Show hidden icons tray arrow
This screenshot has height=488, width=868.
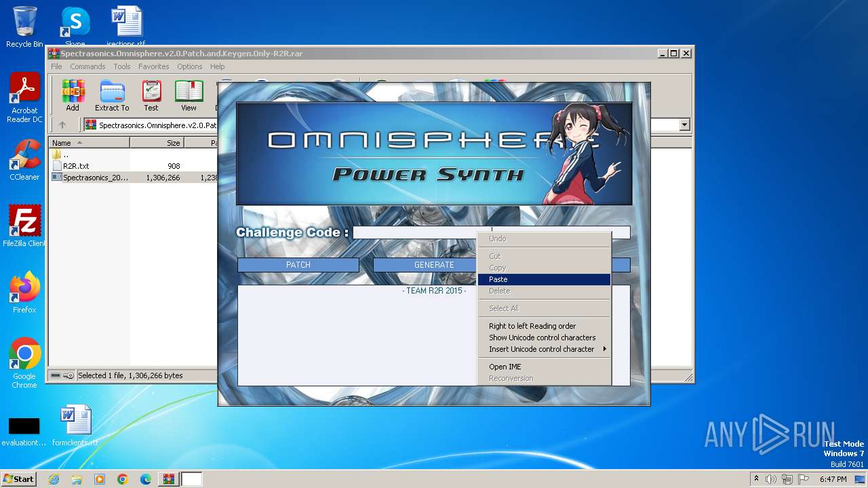pos(756,479)
